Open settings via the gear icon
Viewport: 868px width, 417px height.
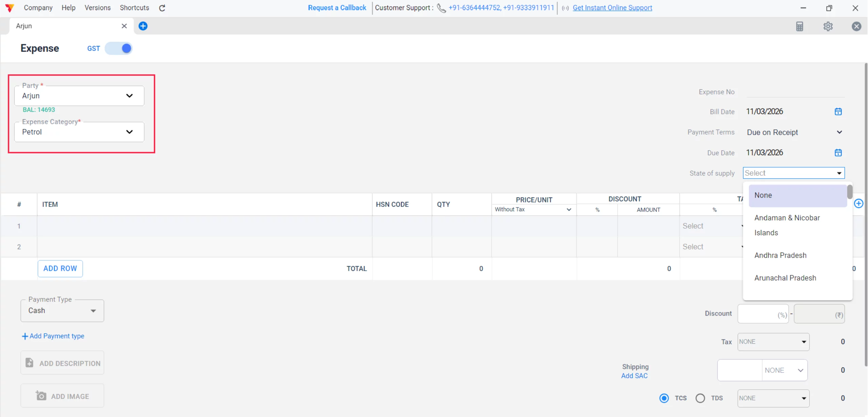point(828,26)
